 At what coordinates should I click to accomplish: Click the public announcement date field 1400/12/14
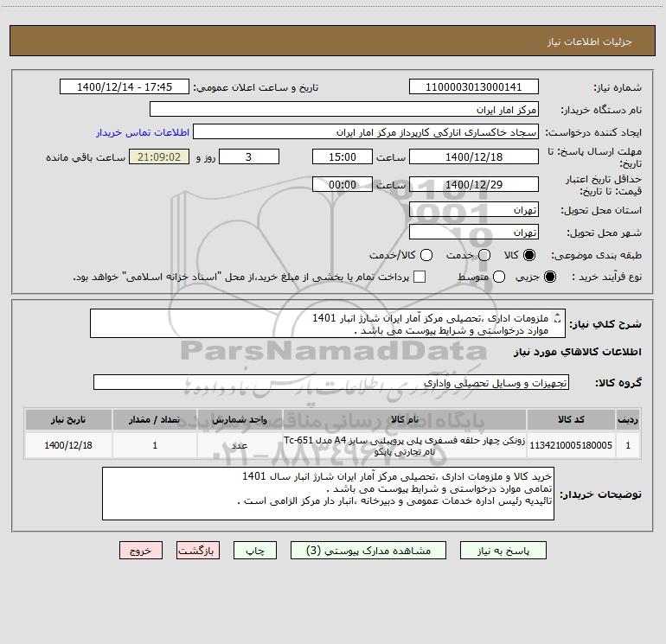tap(125, 87)
